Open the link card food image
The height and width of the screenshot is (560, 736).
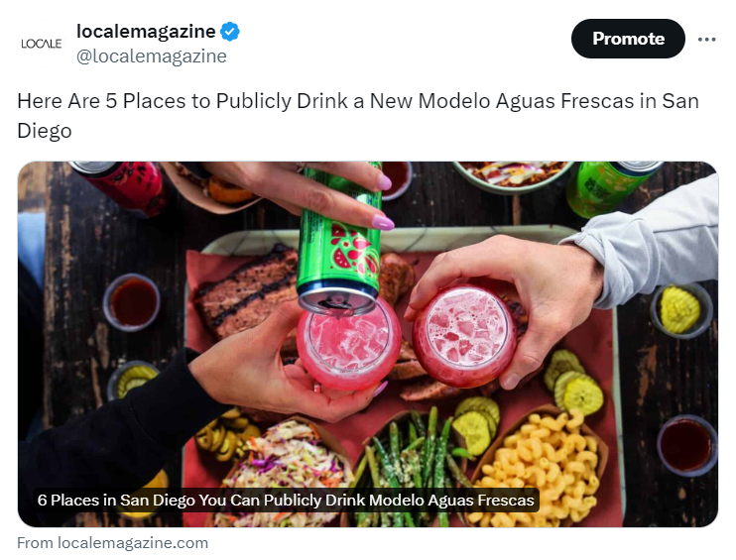coord(368,344)
